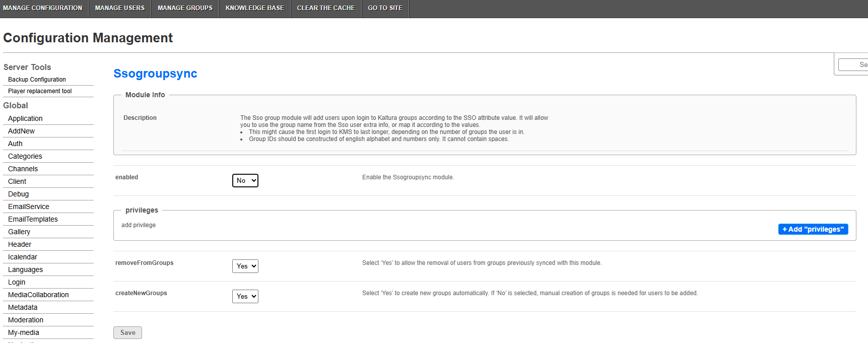Click Go to Site in top bar
This screenshot has width=868, height=343.
(x=385, y=9)
